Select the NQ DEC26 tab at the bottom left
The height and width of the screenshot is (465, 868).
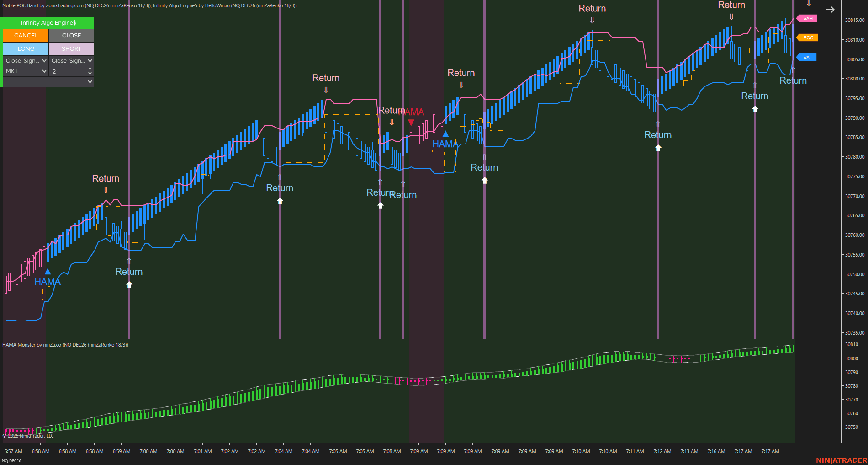[11, 460]
